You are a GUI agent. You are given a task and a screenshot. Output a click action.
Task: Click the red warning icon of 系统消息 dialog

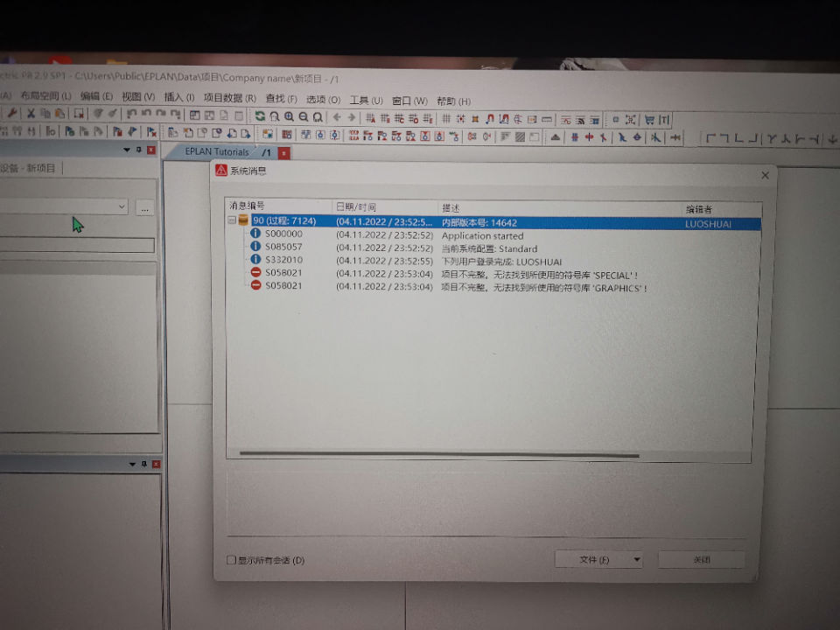[220, 170]
